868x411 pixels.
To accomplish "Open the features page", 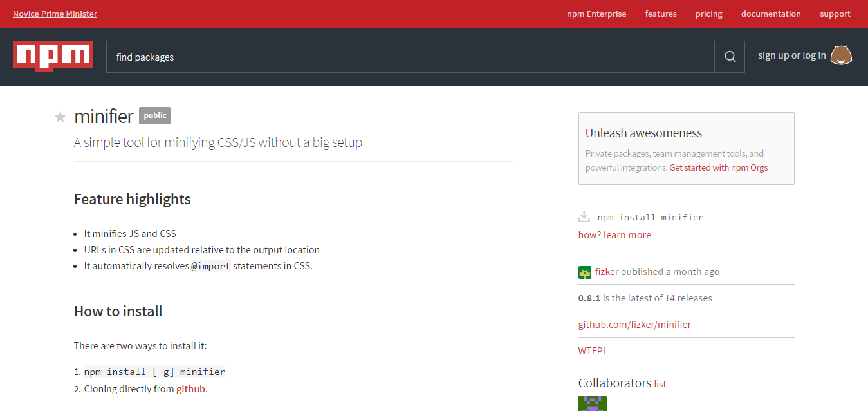I will tap(661, 14).
